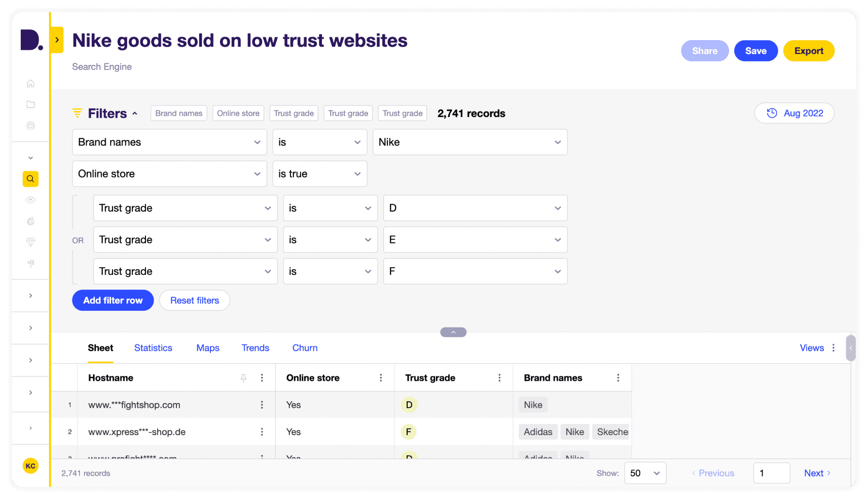
Task: Open the Trust grade value dropdown showing D
Action: 475,208
